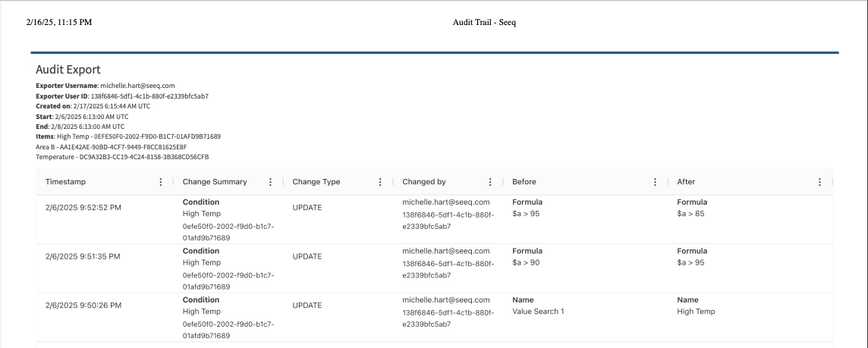
Task: Click the exporter email michelle.hart@seeq.com in header
Action: coord(137,86)
